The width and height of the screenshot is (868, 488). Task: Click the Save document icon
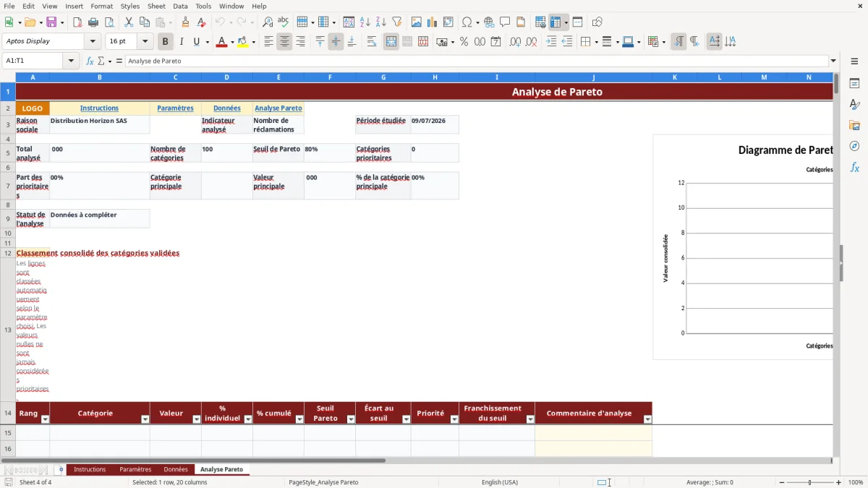tap(51, 22)
